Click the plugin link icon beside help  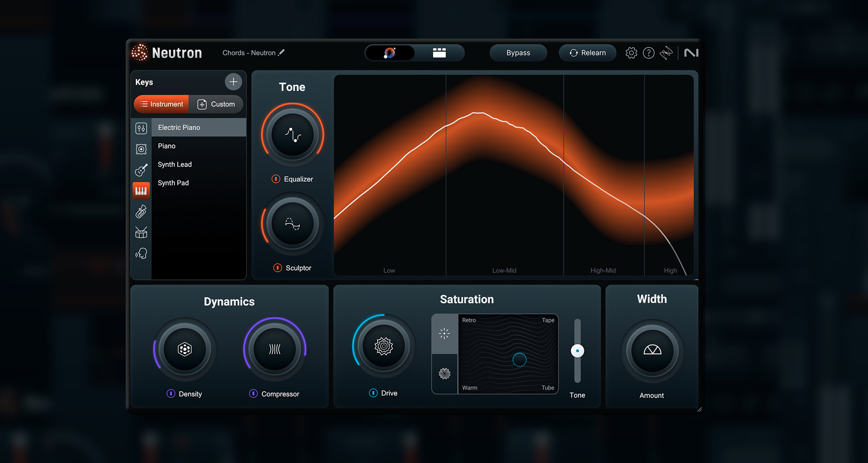(666, 53)
